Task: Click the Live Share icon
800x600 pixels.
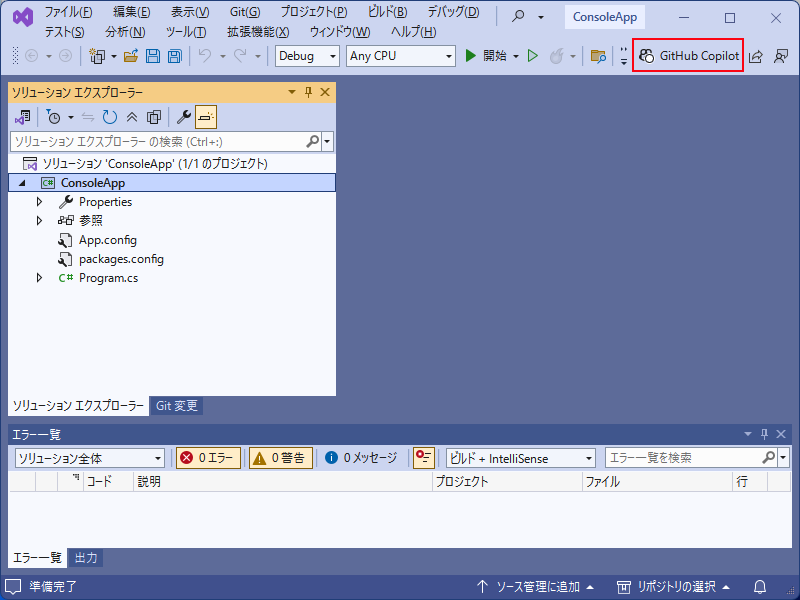Action: coord(756,56)
